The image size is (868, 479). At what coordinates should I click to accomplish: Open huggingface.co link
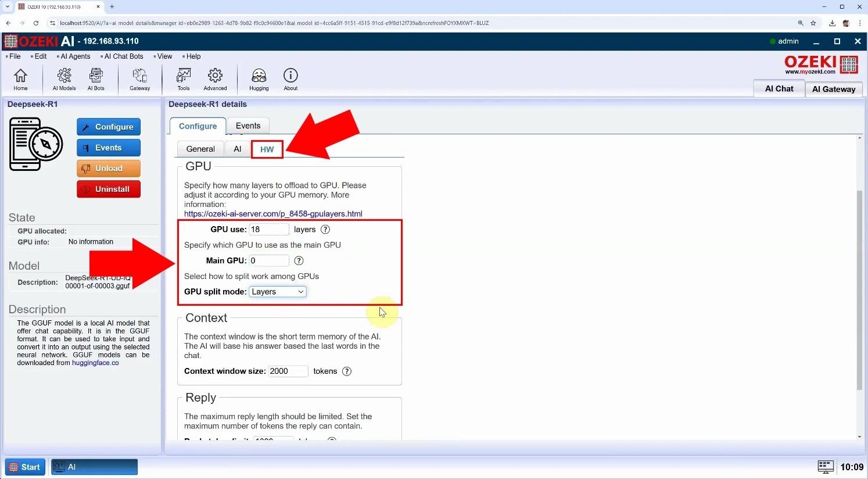coord(95,363)
